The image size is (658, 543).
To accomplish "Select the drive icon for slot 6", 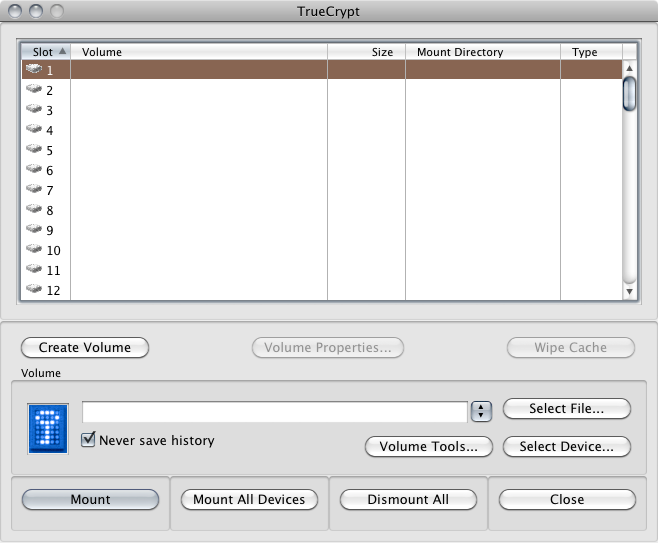I will point(34,169).
